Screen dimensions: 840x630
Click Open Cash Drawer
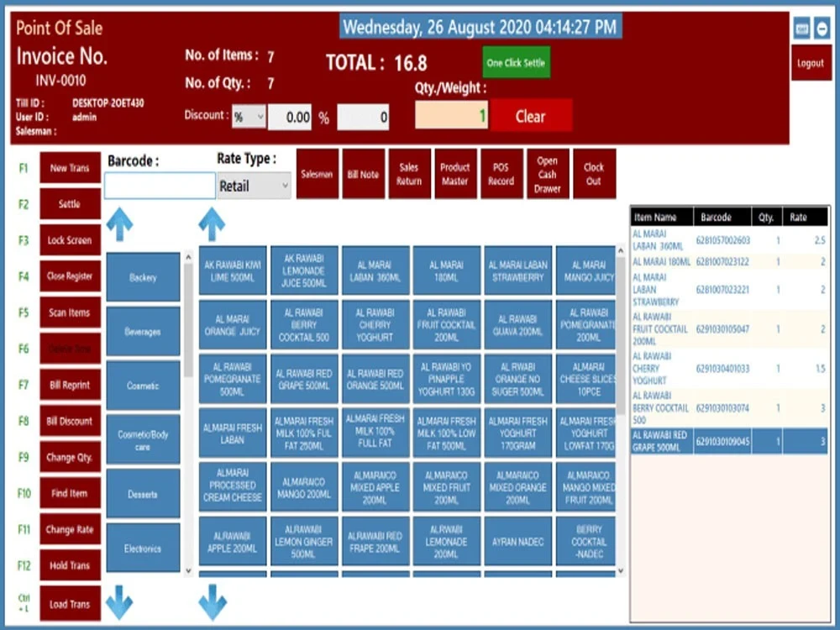pyautogui.click(x=548, y=174)
